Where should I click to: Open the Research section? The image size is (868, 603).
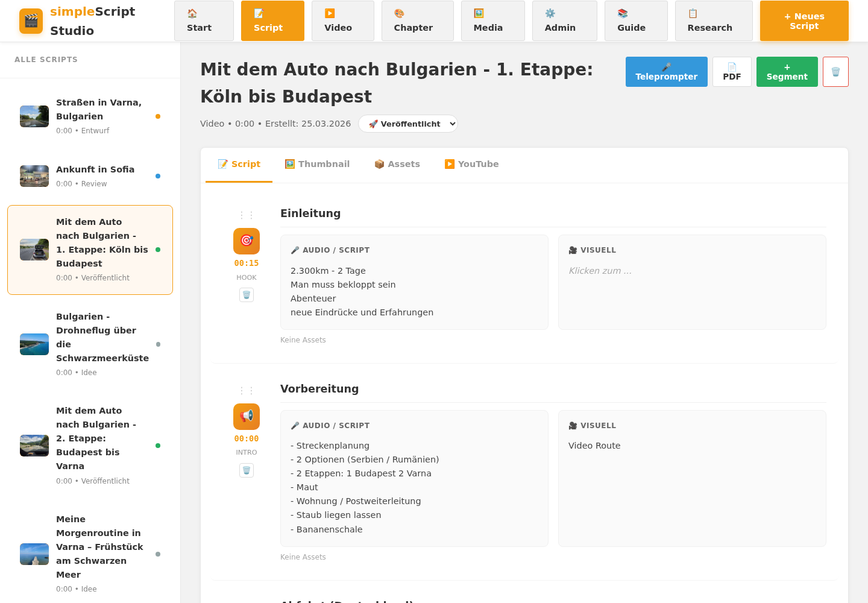(714, 21)
